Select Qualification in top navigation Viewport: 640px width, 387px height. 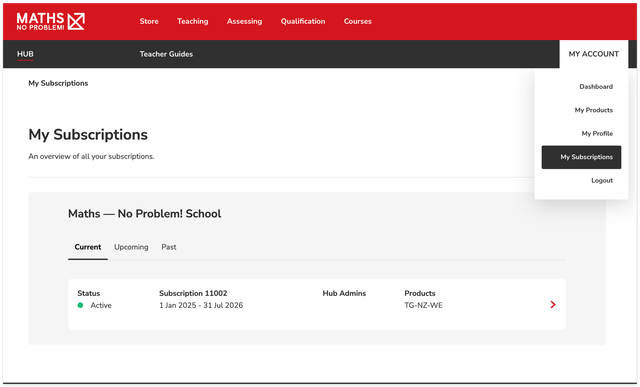coord(303,21)
